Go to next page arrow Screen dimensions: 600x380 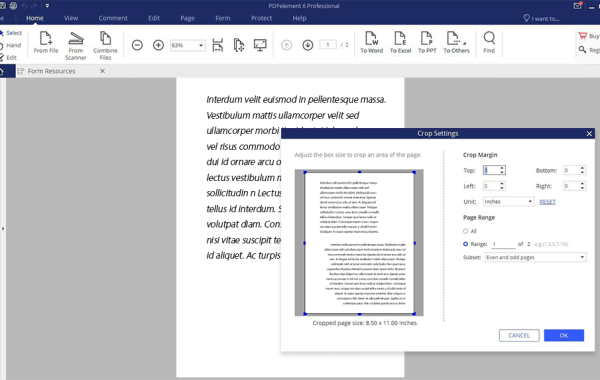click(x=308, y=45)
